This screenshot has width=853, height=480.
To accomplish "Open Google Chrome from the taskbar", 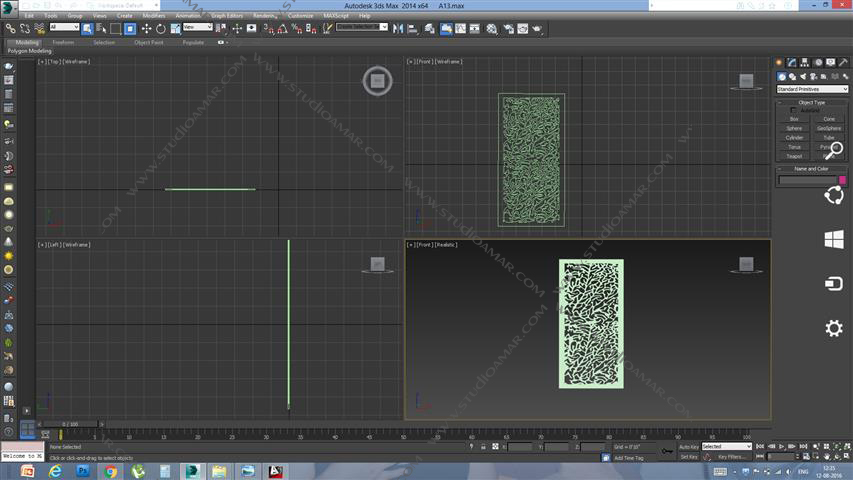I will click(x=110, y=470).
